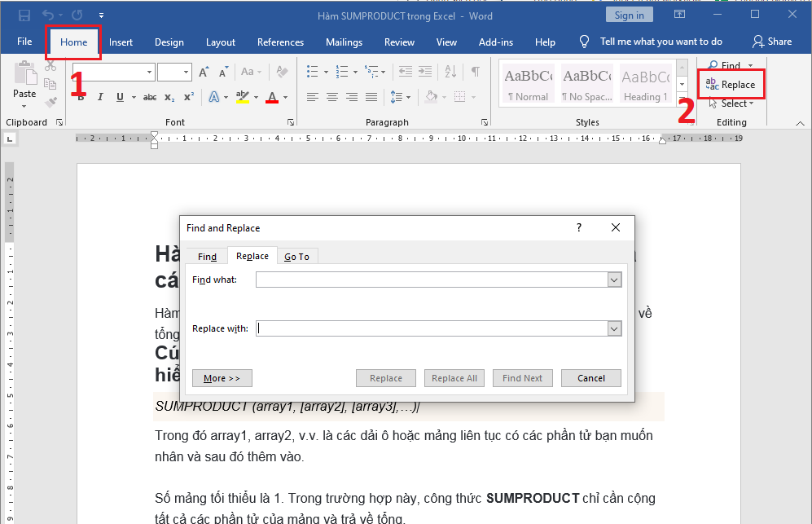Apply bullets with the Bullets icon
Viewport: 812px width, 524px height.
point(313,71)
